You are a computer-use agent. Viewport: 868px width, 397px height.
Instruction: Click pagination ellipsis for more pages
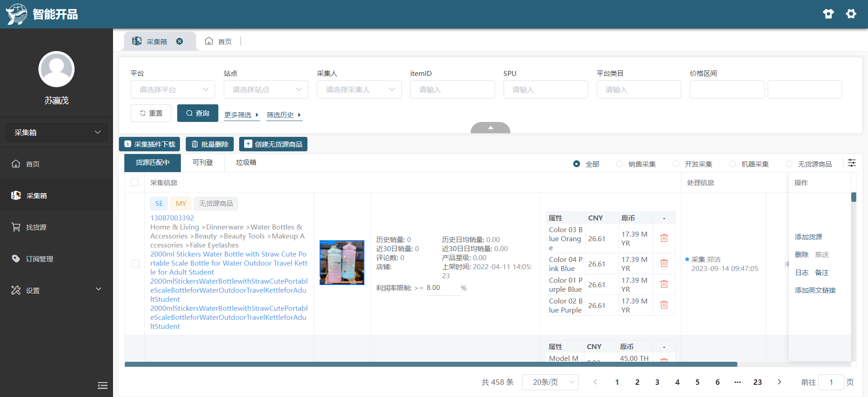tap(737, 382)
